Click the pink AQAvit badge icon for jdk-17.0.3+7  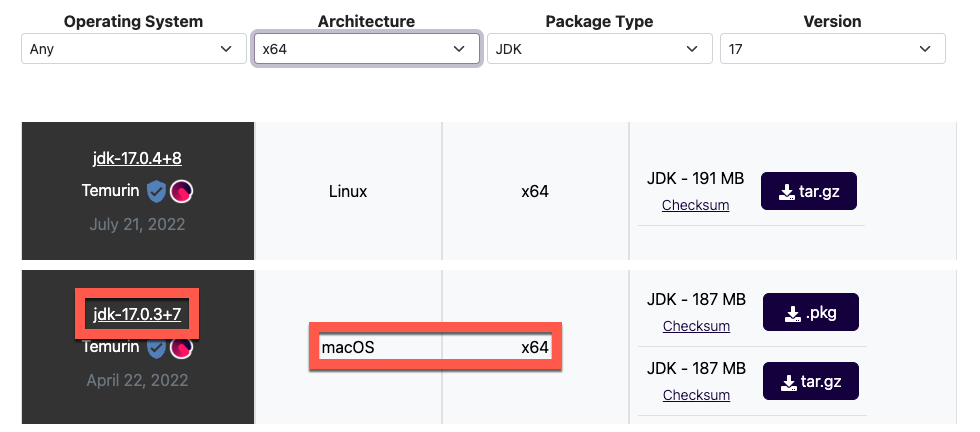[x=181, y=348]
